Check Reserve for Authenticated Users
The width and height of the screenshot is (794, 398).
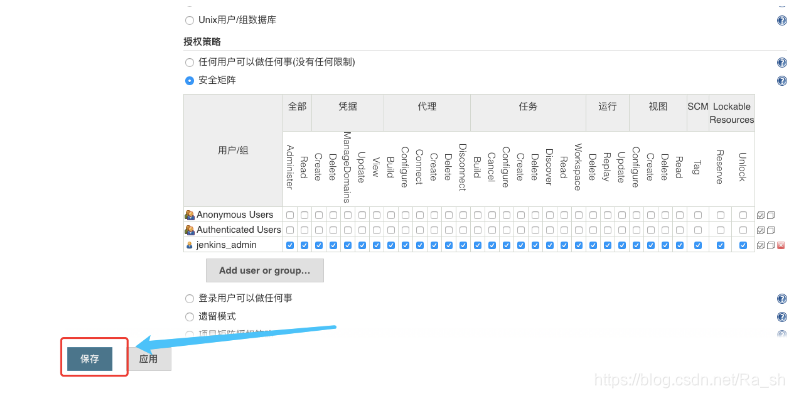tap(720, 230)
